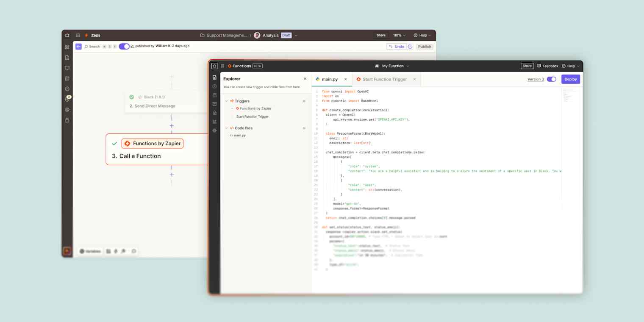Click Share in Zaps window

point(381,36)
